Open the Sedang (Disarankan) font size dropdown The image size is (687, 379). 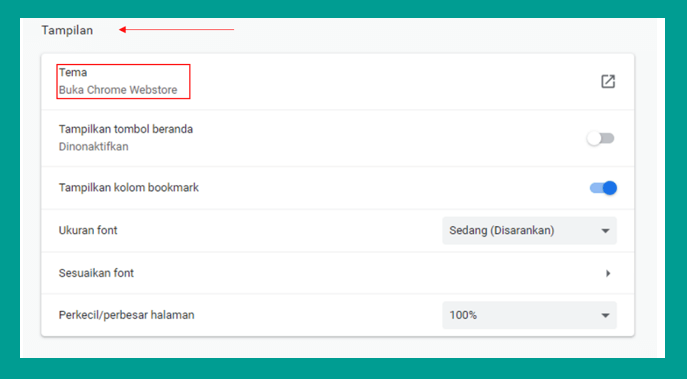(x=529, y=230)
